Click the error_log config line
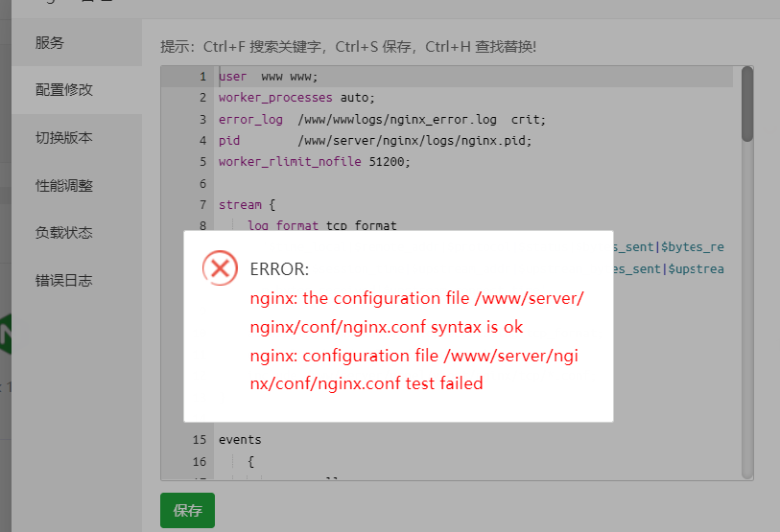 (382, 119)
